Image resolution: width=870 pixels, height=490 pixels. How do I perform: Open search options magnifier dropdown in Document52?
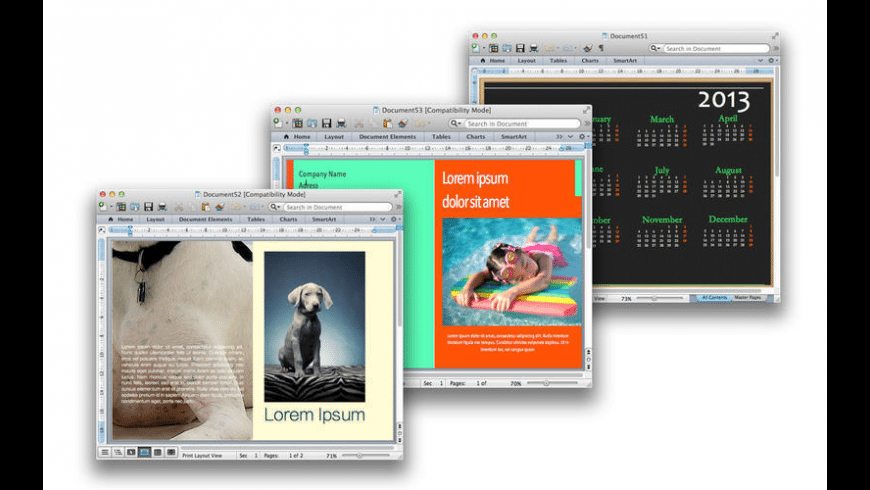(275, 207)
